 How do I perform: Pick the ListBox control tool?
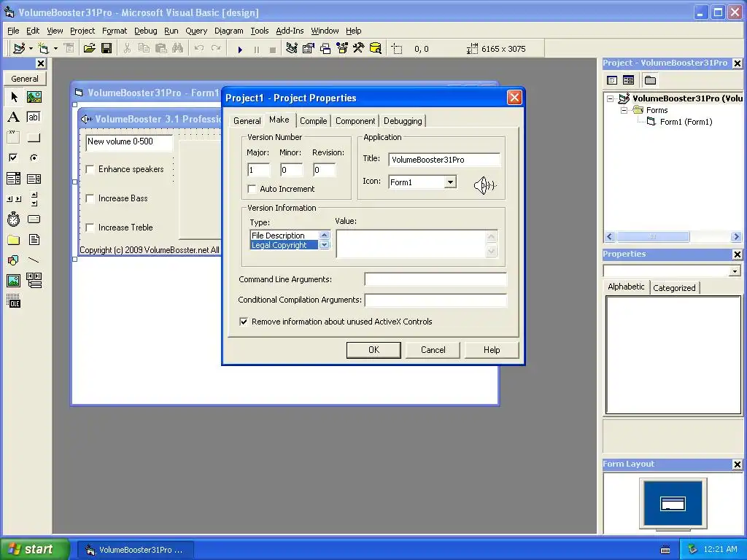point(34,179)
